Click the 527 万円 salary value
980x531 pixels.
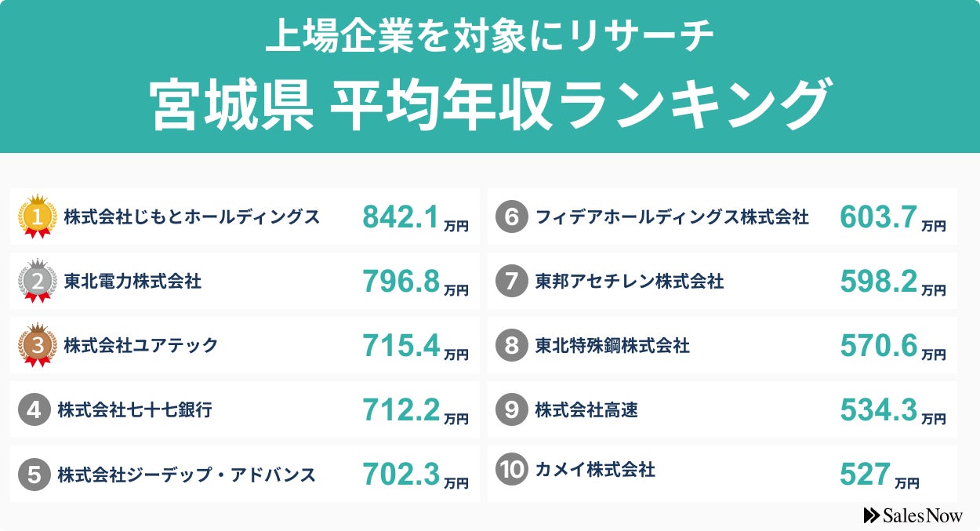[x=879, y=475]
